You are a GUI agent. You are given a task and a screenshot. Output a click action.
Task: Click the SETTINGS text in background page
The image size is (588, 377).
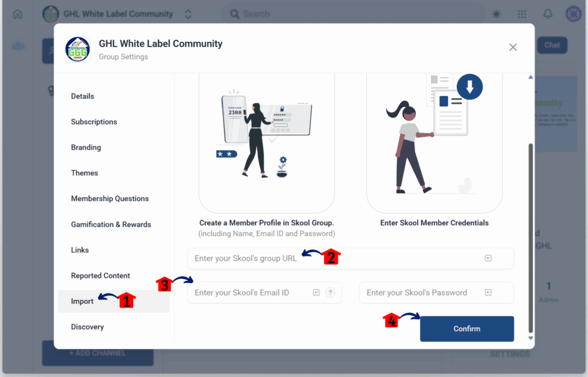[x=510, y=354]
